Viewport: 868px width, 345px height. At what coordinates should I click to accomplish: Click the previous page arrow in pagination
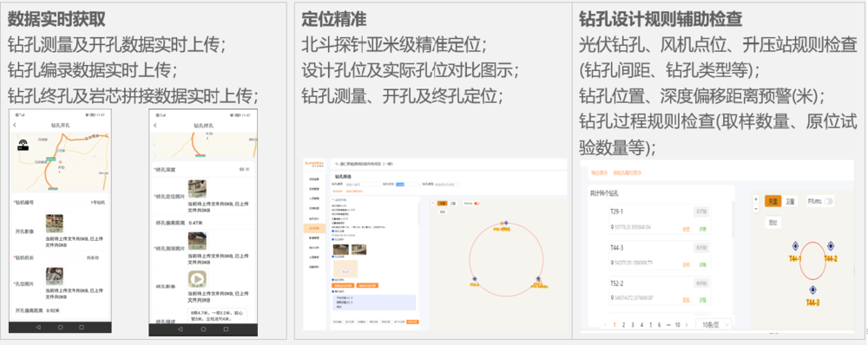pyautogui.click(x=606, y=325)
